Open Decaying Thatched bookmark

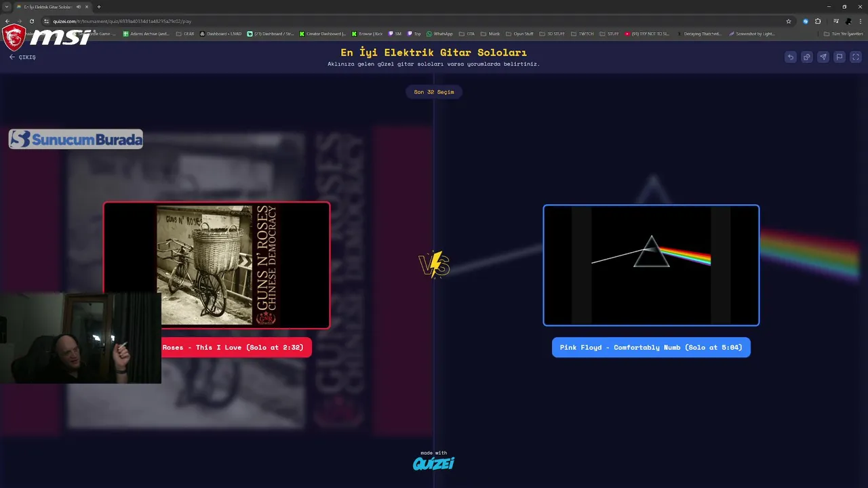coord(698,33)
